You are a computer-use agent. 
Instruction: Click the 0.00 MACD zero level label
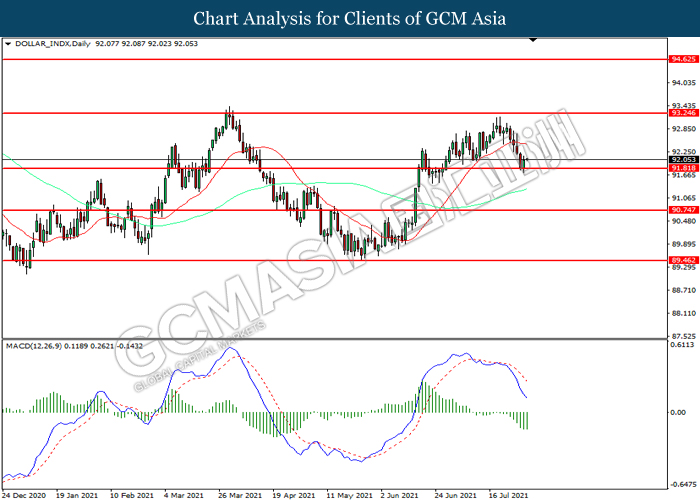679,412
